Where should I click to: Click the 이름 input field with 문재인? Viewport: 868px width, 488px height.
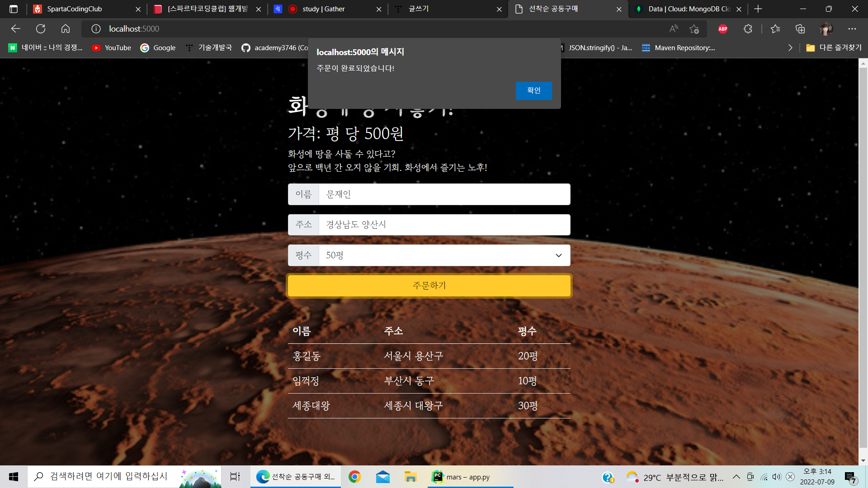[444, 194]
